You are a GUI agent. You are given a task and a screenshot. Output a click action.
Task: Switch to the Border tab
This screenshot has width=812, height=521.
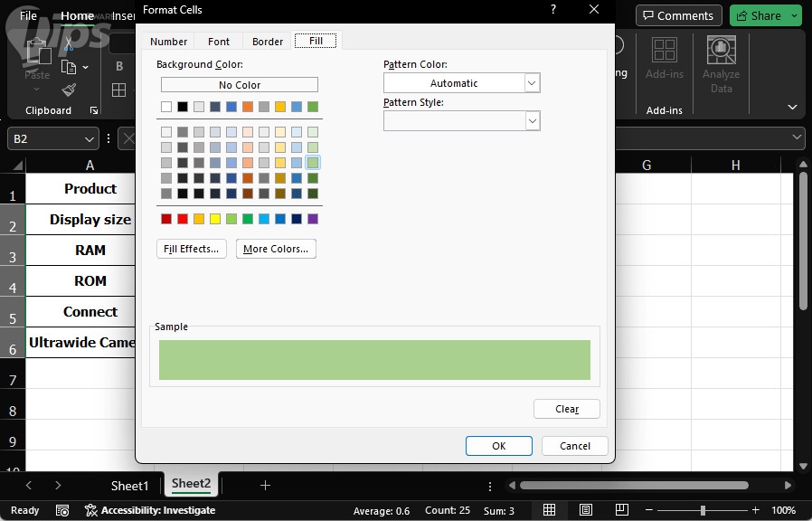pyautogui.click(x=268, y=42)
